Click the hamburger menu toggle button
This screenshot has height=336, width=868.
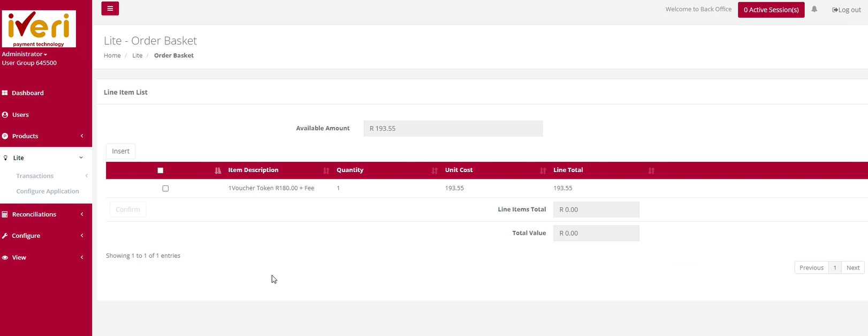110,9
